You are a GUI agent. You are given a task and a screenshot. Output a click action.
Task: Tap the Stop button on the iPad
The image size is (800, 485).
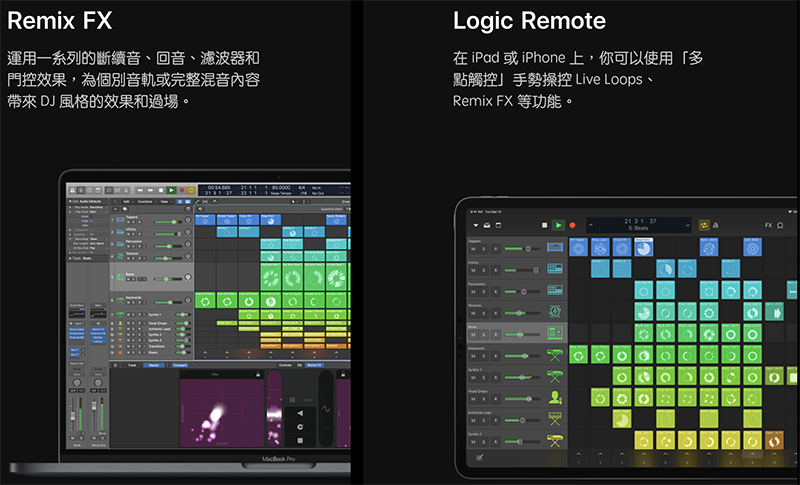point(544,225)
